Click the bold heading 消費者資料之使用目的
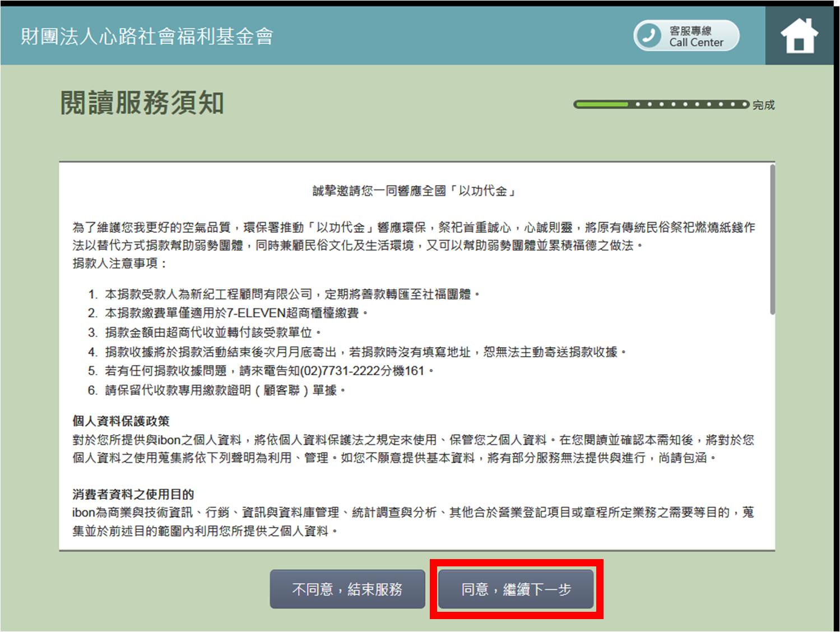The image size is (840, 632). [x=133, y=495]
